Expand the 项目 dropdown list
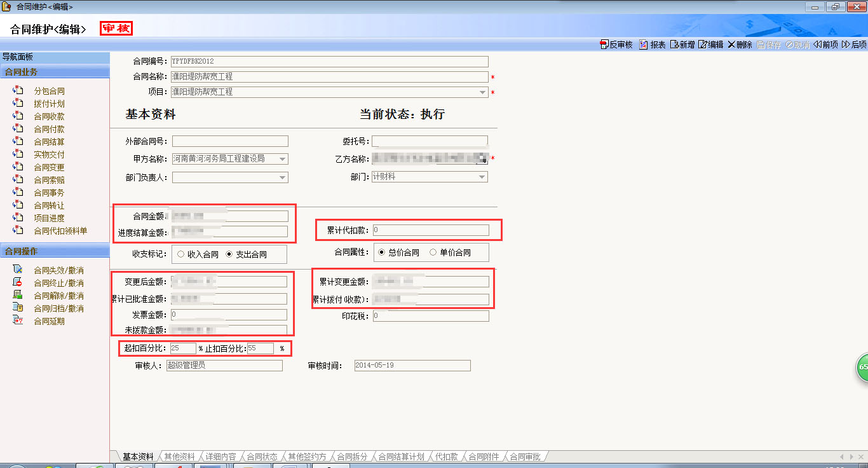This screenshot has width=868, height=468. click(483, 92)
